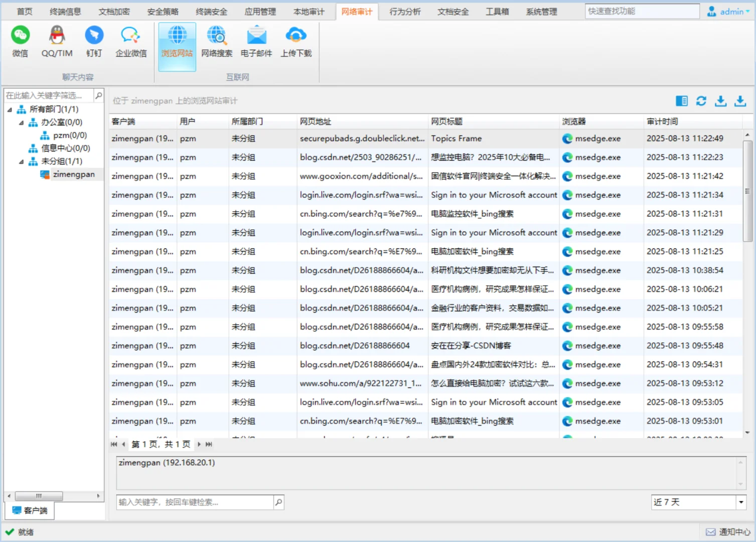756x542 pixels.
Task: Select the 2025-08-13 11:21:42 audit time cell
Action: pyautogui.click(x=693, y=176)
